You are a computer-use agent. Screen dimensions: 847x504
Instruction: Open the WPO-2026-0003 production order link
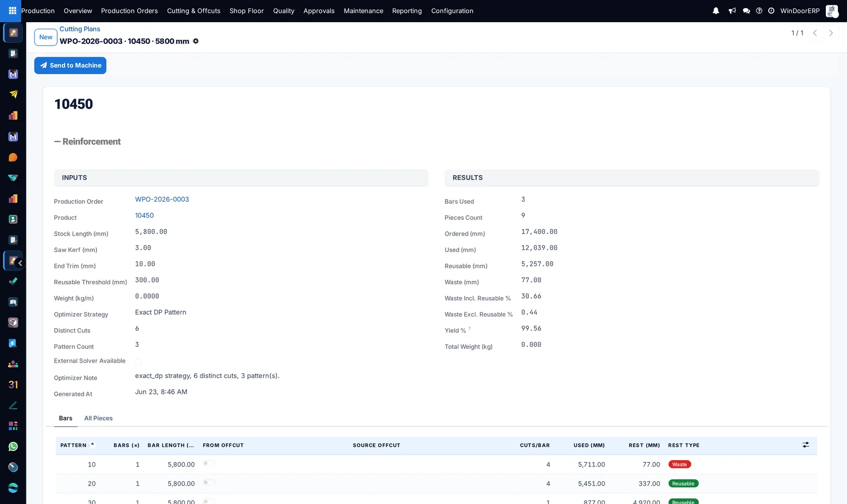tap(162, 200)
